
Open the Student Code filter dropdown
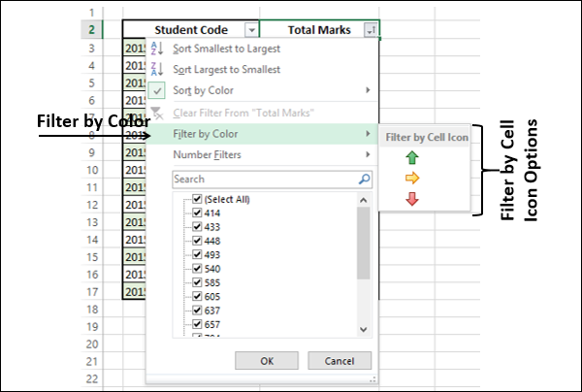[x=252, y=30]
